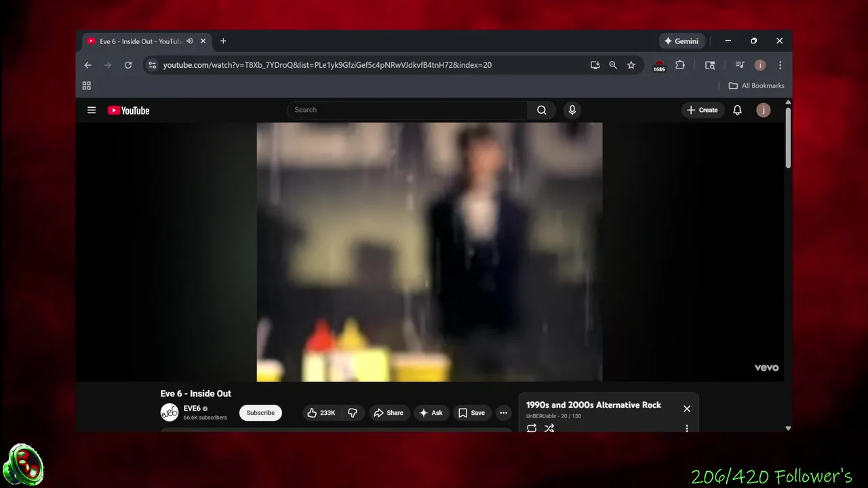Close the playlist panel
868x488 pixels.
687,409
